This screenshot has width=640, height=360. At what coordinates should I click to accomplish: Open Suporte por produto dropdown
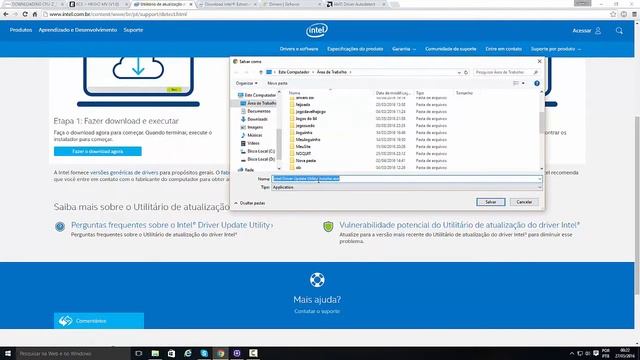[556, 49]
